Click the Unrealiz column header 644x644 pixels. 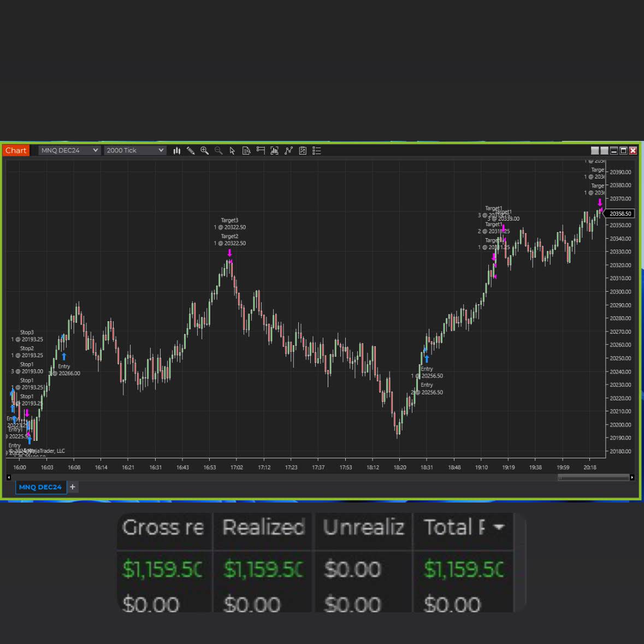click(x=364, y=527)
